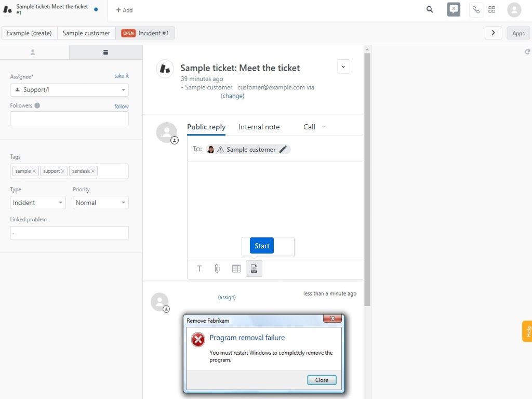Click the 'take it' link
Viewport: 532px width, 399px height.
(121, 76)
